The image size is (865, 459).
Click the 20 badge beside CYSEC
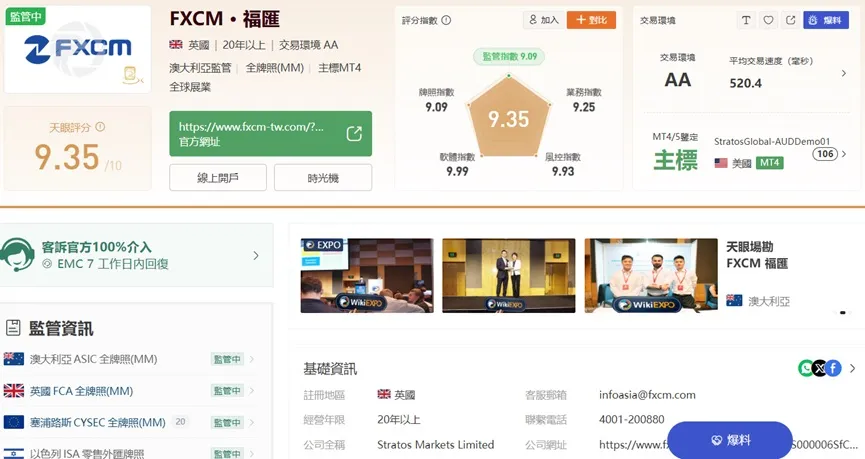point(180,421)
